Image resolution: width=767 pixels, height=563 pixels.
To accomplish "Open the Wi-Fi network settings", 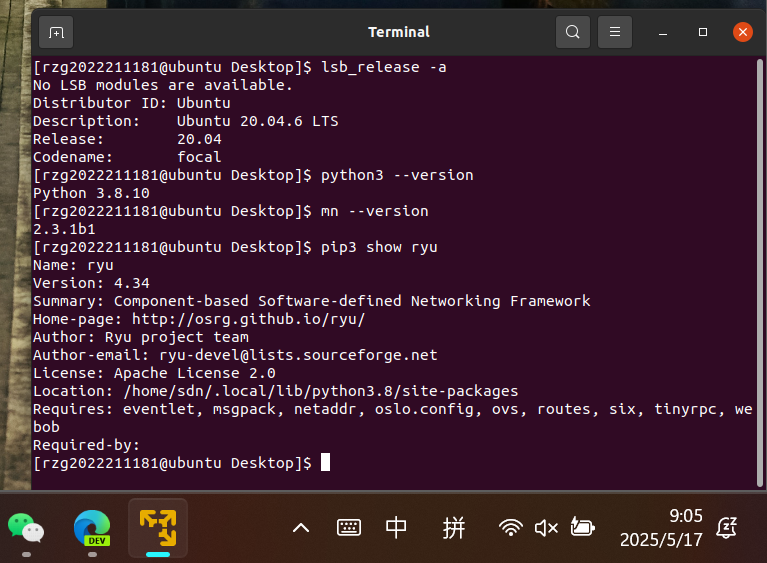I will point(511,527).
